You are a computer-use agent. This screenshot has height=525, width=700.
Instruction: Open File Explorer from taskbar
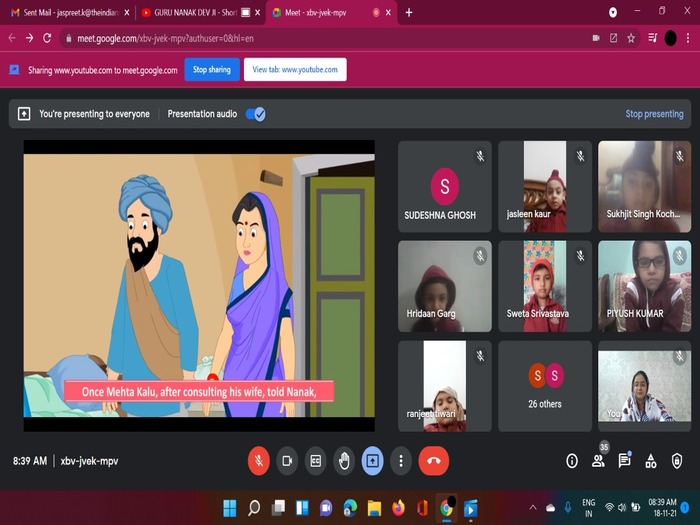[375, 508]
